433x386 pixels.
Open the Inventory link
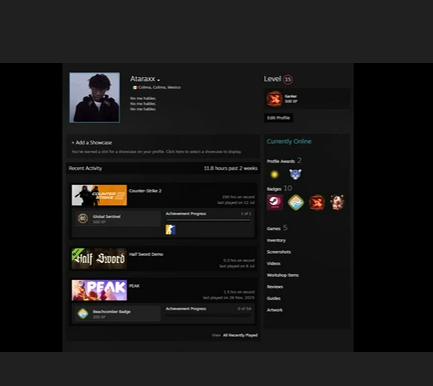276,240
